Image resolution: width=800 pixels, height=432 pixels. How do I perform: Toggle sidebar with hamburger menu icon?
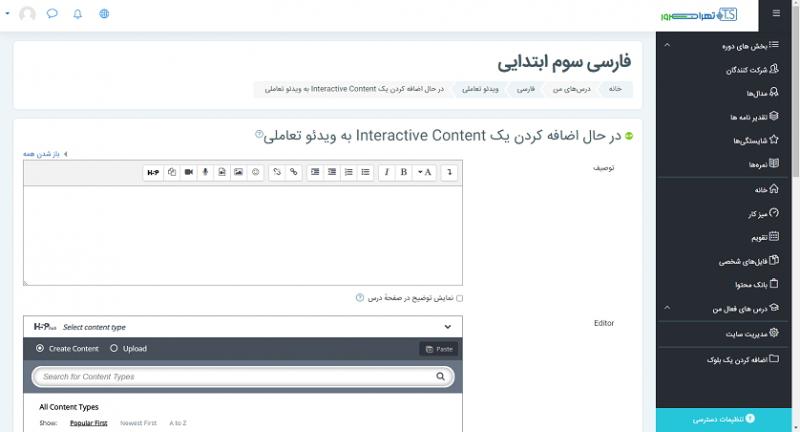(x=776, y=13)
